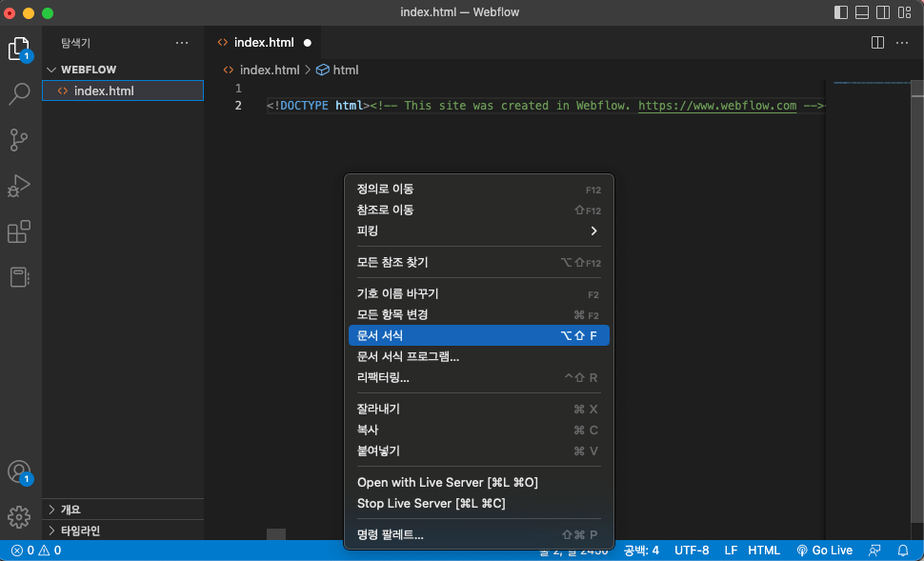Screen dimensions: 924x561
Task: Expand the 개요 outline section
Action: (x=123, y=510)
